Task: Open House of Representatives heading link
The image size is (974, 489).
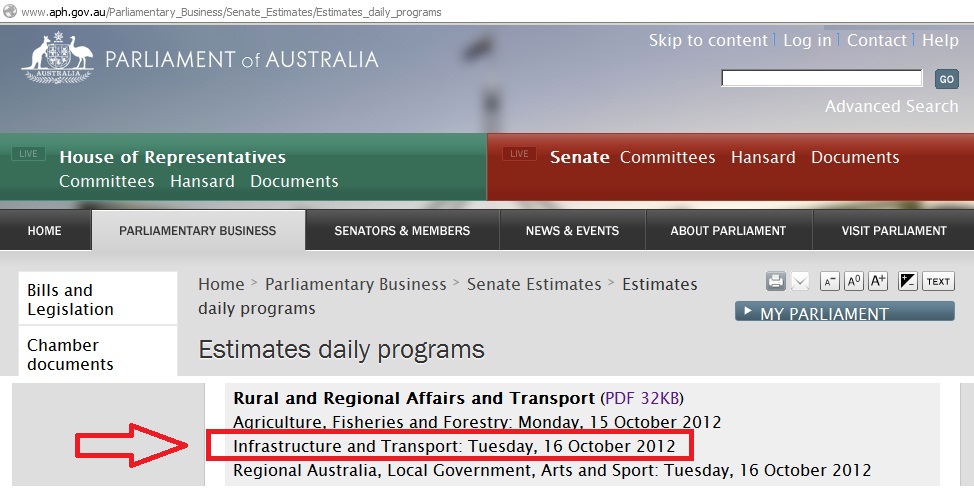Action: [173, 157]
